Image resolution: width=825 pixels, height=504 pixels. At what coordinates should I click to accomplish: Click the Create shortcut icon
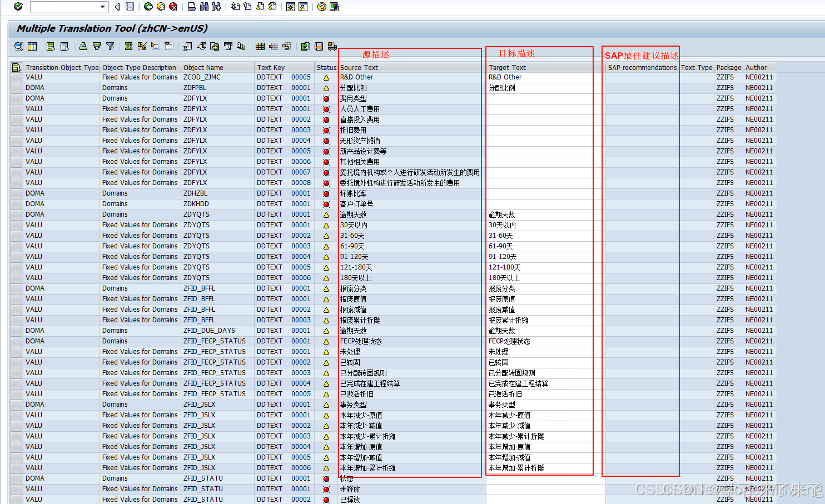302,7
